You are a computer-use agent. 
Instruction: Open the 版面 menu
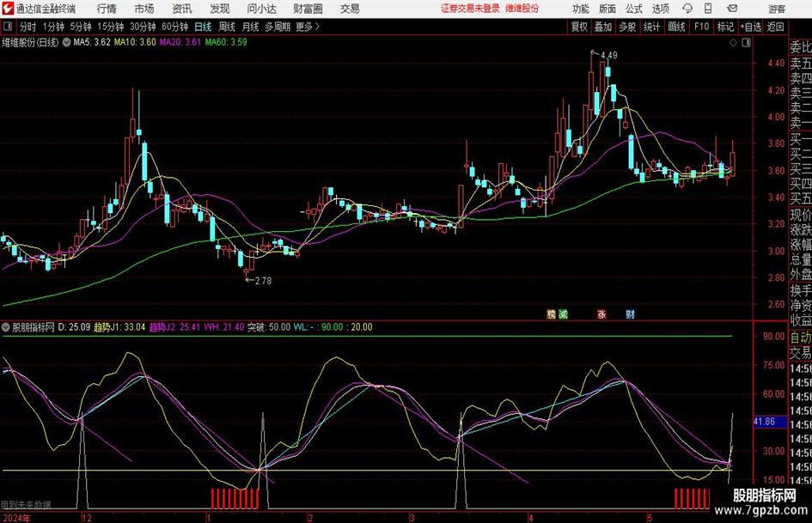click(607, 9)
